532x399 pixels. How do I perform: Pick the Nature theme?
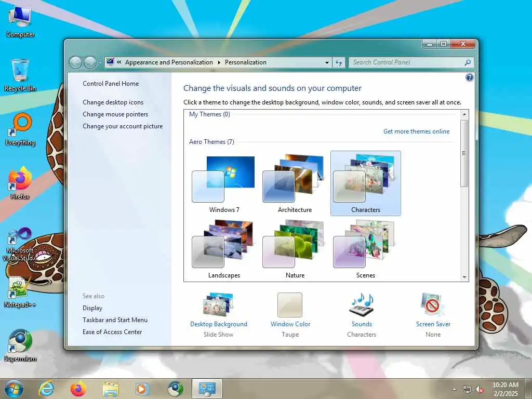(295, 249)
